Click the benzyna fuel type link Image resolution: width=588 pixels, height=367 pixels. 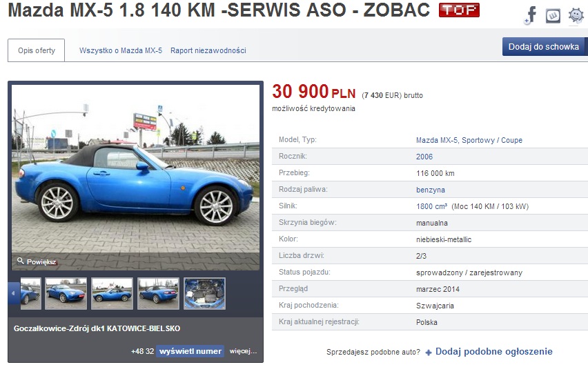point(431,190)
